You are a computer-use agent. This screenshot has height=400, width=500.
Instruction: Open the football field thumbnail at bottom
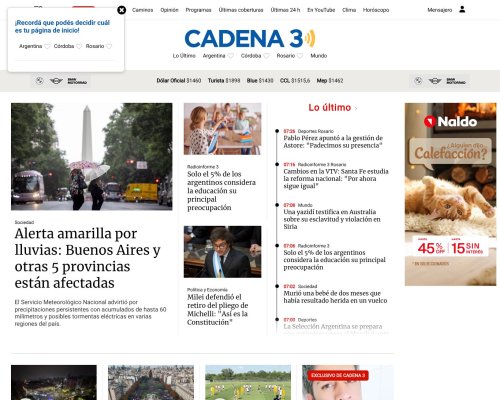pos(248,382)
